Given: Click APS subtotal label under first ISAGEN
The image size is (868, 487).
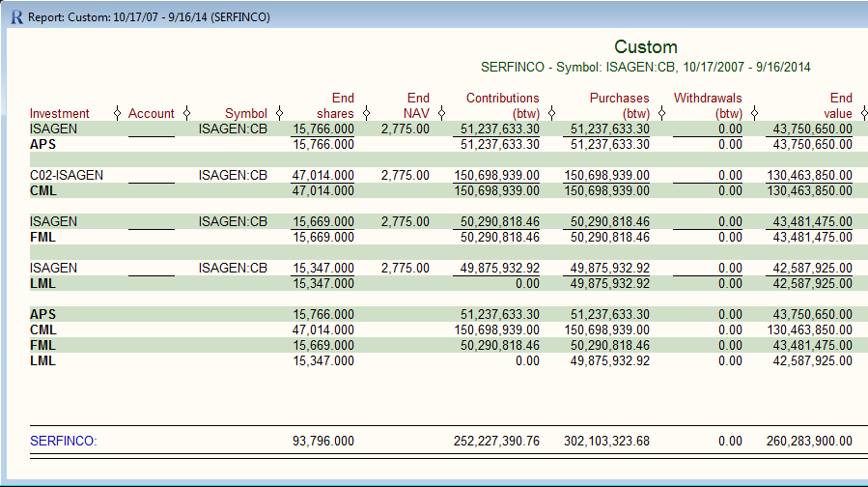Looking at the screenshot, I should click(42, 145).
